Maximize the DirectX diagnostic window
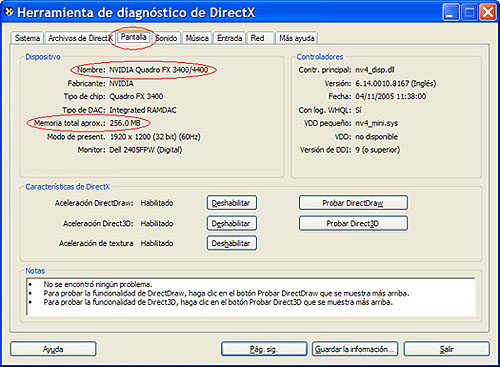 pyautogui.click(x=469, y=13)
